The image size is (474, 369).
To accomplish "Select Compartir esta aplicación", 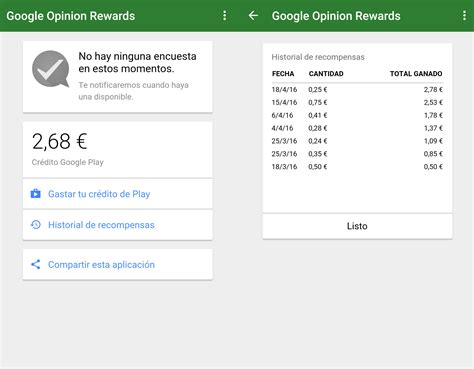I will coord(118,264).
